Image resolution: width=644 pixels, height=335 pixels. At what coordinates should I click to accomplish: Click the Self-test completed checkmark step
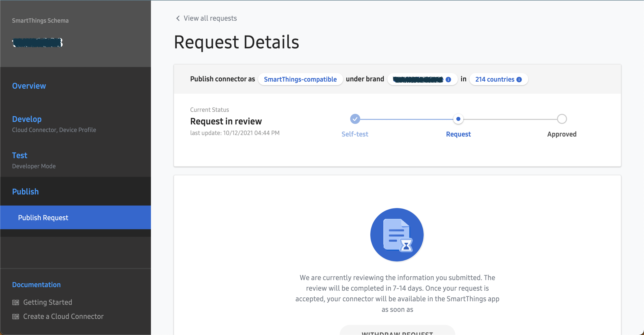(x=355, y=119)
